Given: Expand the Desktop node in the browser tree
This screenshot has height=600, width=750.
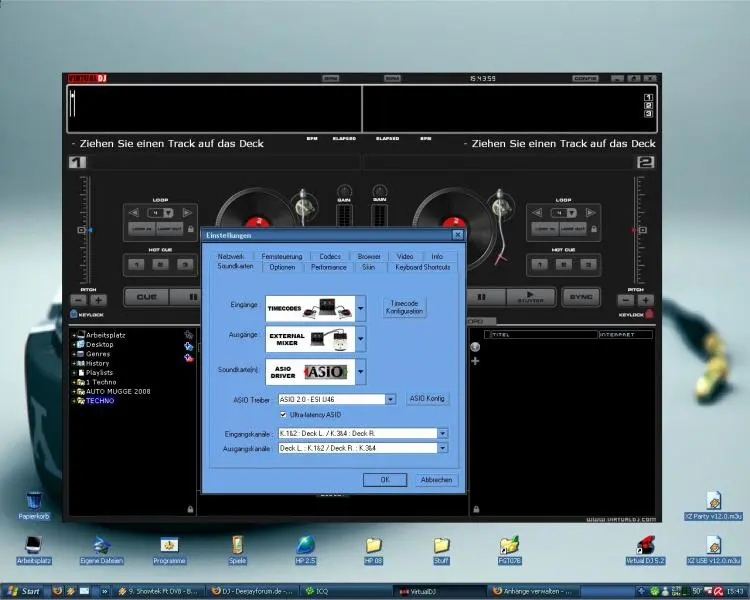Looking at the screenshot, I should point(75,345).
